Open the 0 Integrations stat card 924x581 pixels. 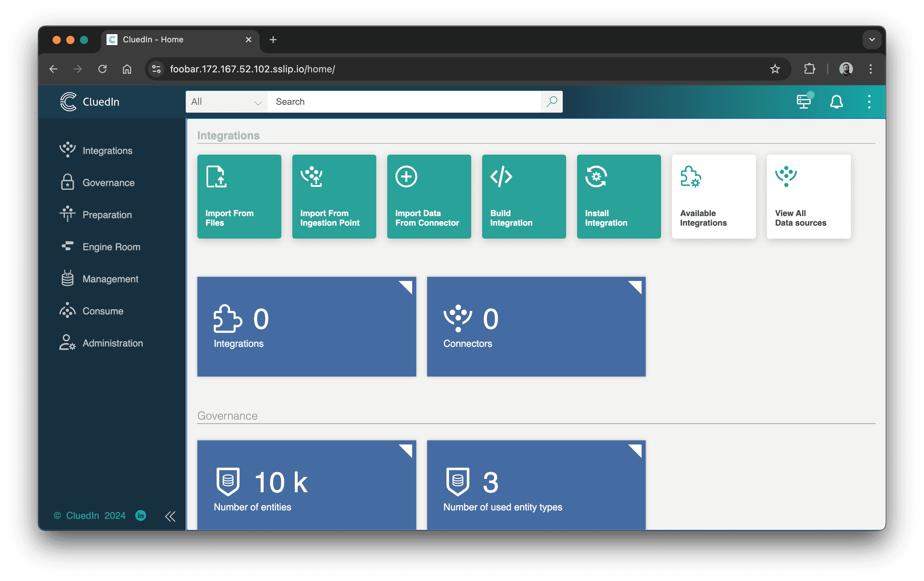point(307,326)
